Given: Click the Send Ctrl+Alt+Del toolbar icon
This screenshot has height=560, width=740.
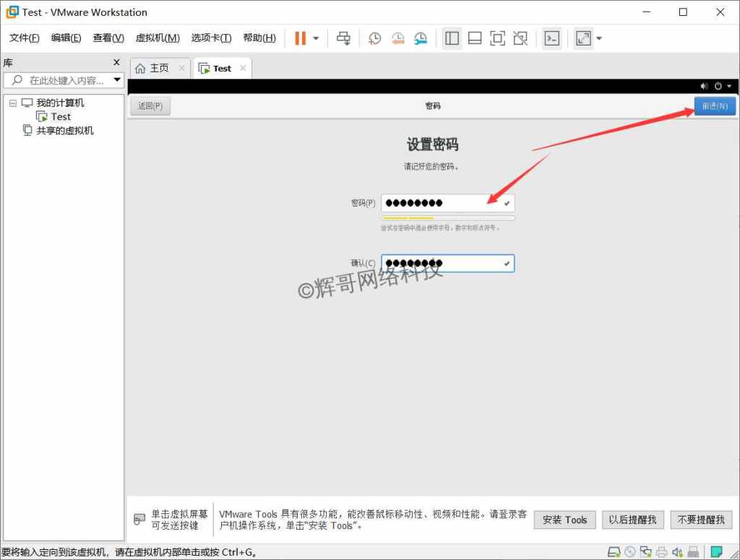Looking at the screenshot, I should click(343, 38).
